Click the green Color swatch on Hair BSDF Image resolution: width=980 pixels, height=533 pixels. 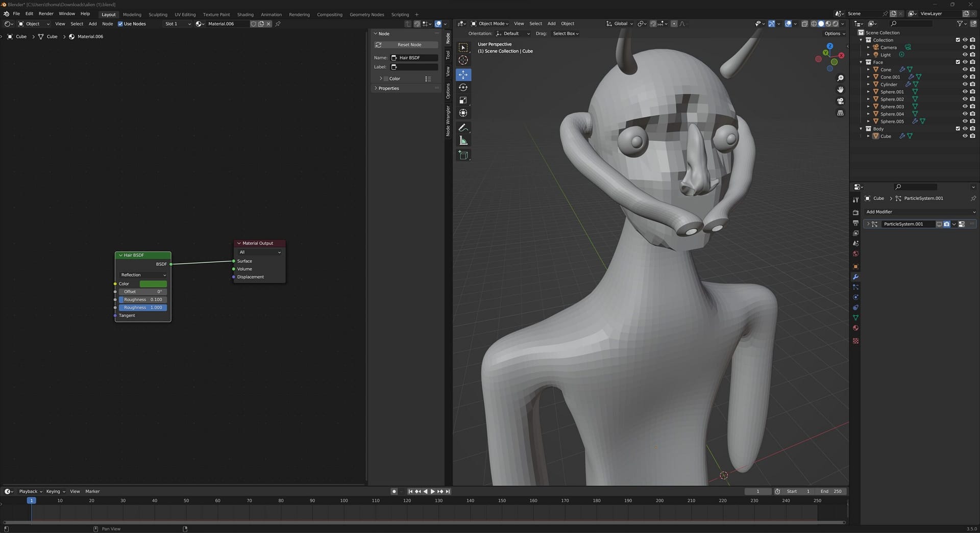tap(153, 284)
